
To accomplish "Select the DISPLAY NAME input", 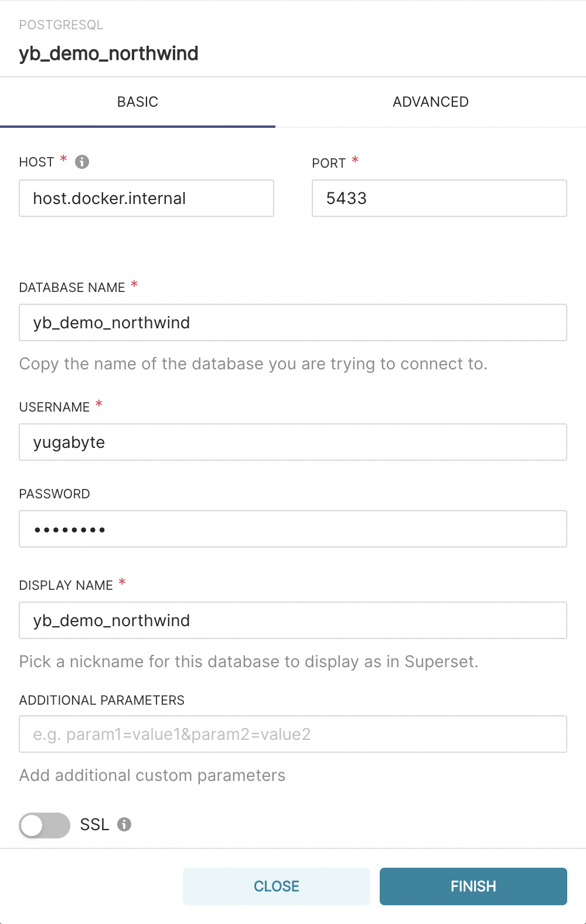I will click(293, 620).
